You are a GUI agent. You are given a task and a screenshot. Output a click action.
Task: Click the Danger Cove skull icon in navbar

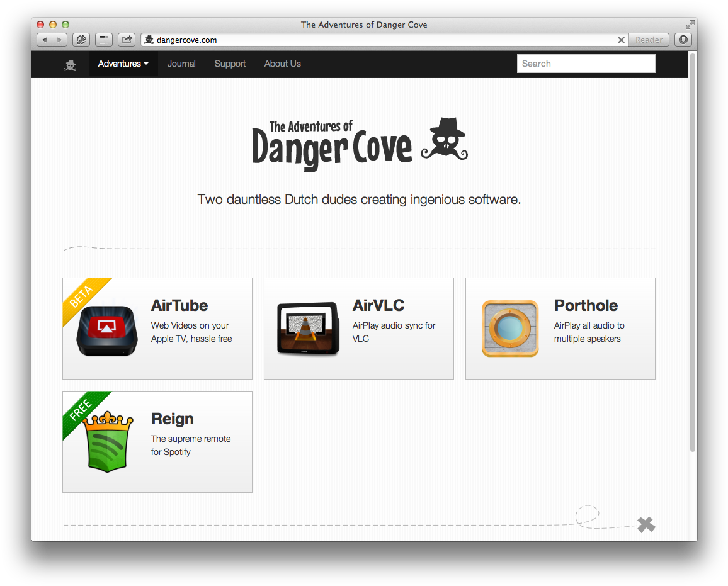coord(70,64)
